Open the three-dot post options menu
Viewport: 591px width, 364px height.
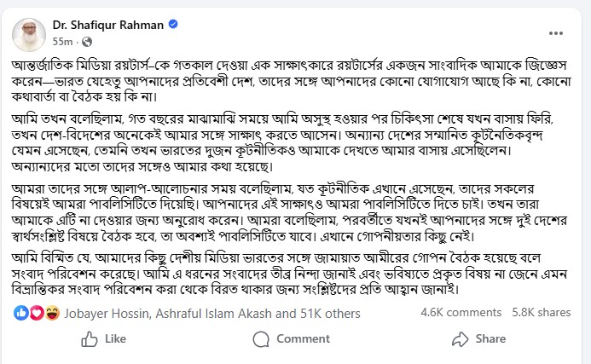pyautogui.click(x=554, y=32)
